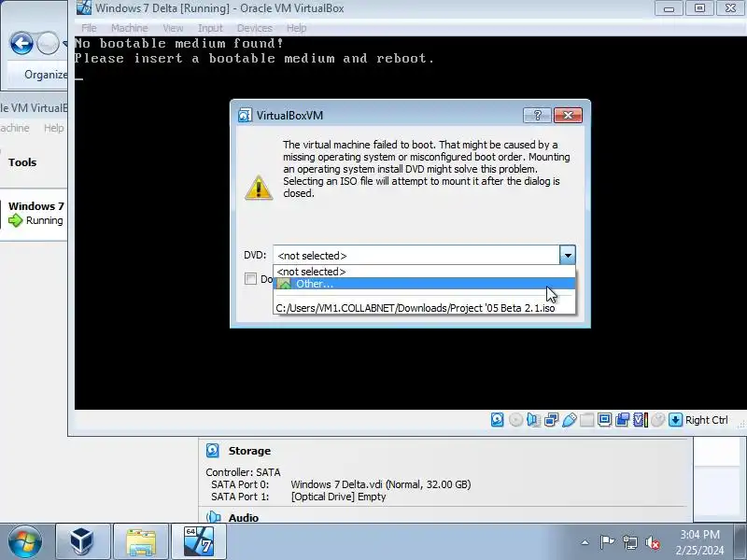Open the Machine menu of the VM window
The image size is (747, 560).
point(129,28)
